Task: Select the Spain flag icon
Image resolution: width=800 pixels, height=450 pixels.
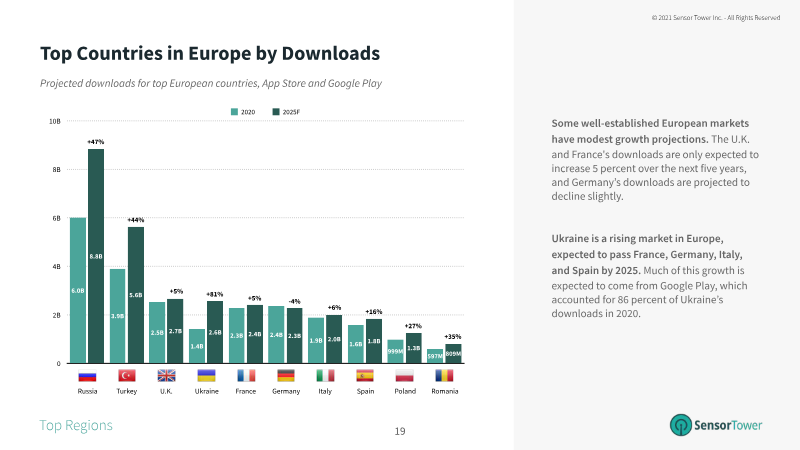Action: click(x=365, y=376)
